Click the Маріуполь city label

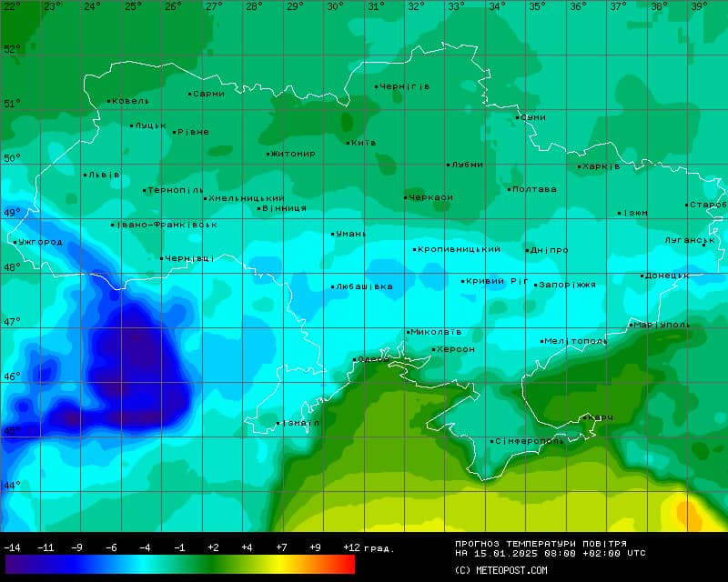(662, 325)
